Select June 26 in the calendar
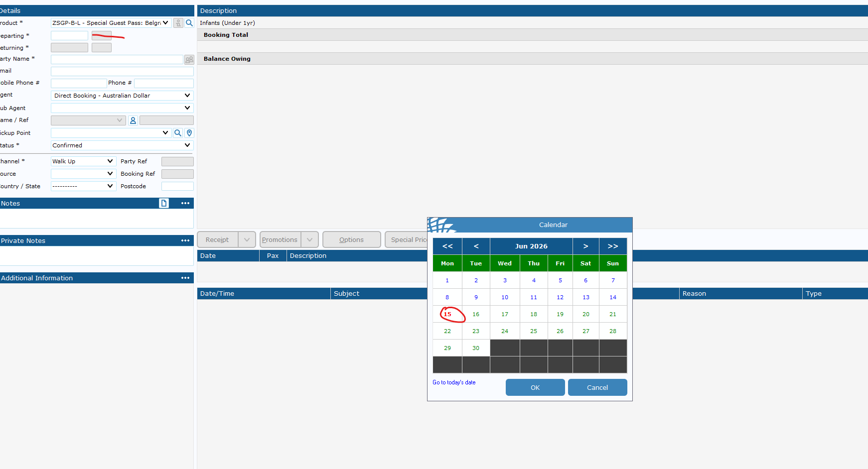The image size is (868, 469). (560, 331)
